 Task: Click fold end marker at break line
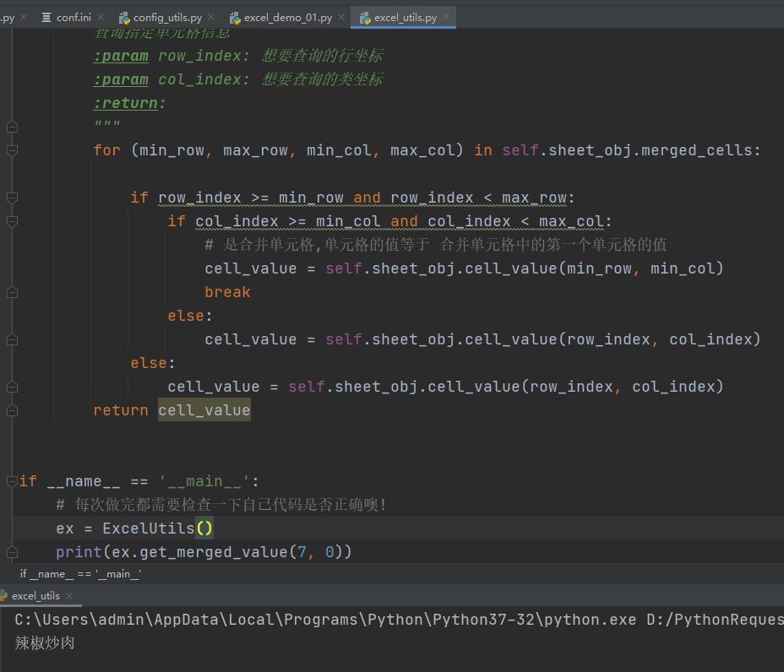pyautogui.click(x=13, y=292)
